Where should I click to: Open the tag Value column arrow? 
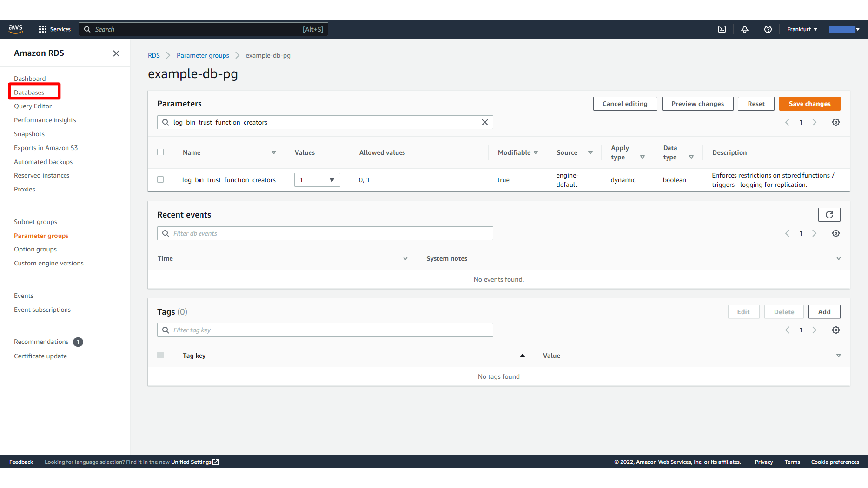click(839, 356)
